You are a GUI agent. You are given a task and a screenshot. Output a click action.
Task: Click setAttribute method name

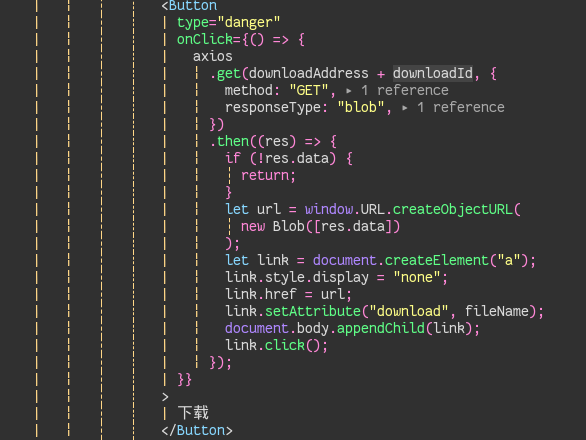pos(312,311)
